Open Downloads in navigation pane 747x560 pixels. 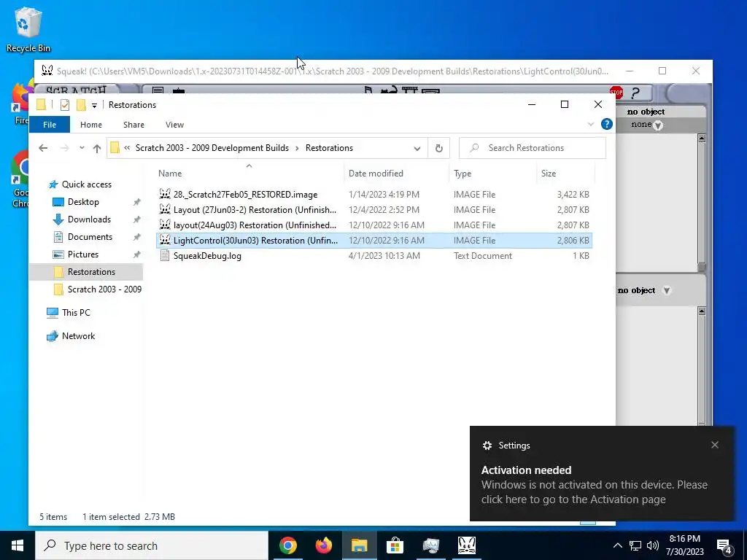(x=89, y=219)
